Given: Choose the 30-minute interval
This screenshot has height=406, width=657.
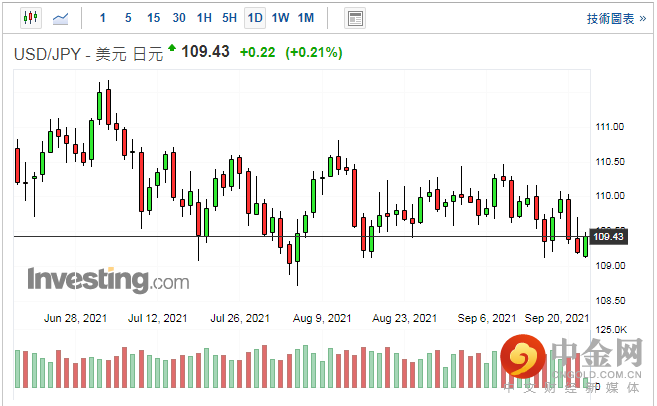Looking at the screenshot, I should point(179,18).
